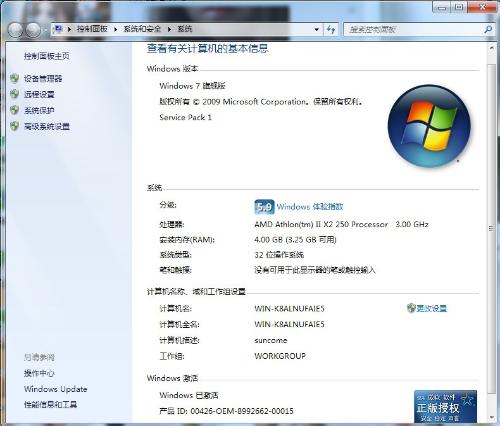Click the refresh button beside address bar

331,29
